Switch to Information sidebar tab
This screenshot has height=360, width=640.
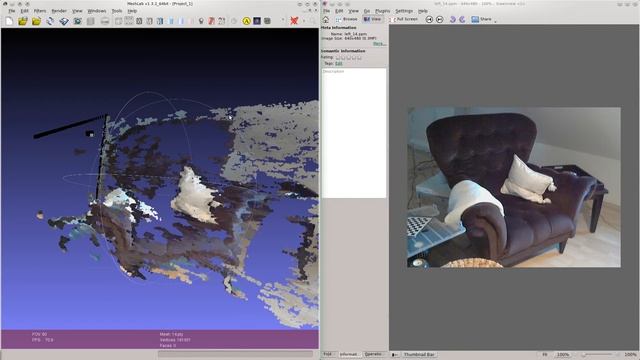(x=349, y=354)
